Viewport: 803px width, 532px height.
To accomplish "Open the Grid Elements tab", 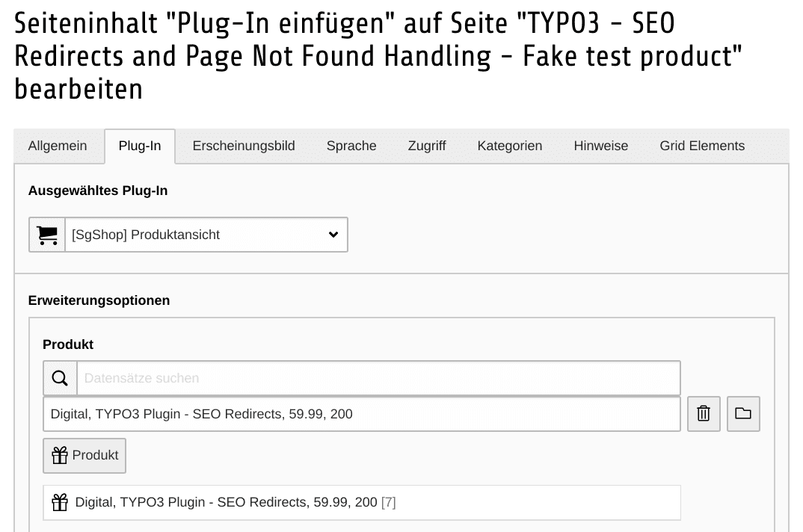I will [702, 146].
